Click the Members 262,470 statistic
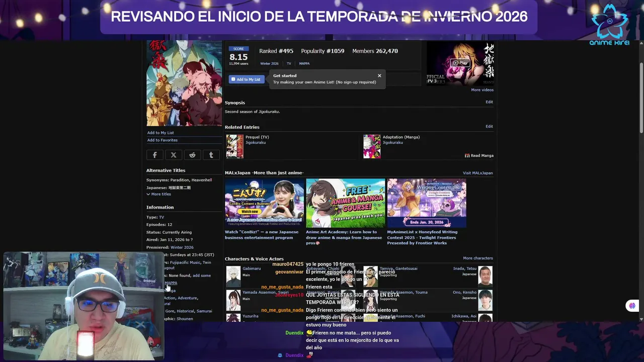This screenshot has height=362, width=644. click(x=375, y=51)
